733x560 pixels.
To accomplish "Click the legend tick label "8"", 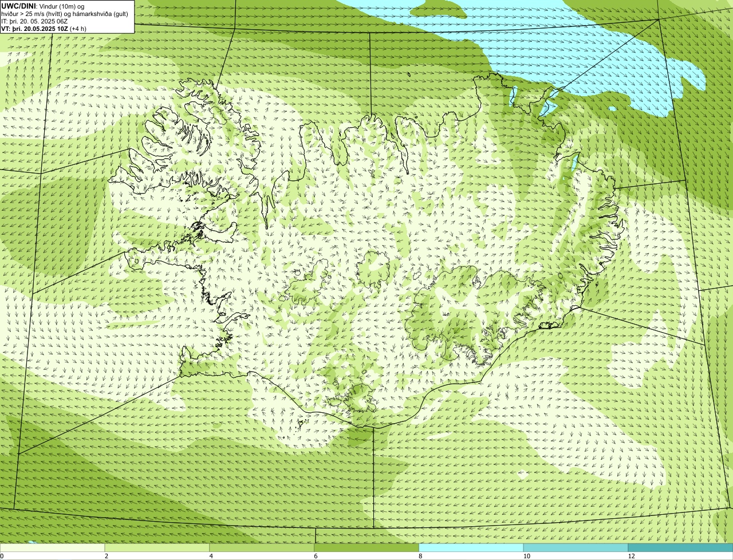I will [x=420, y=556].
